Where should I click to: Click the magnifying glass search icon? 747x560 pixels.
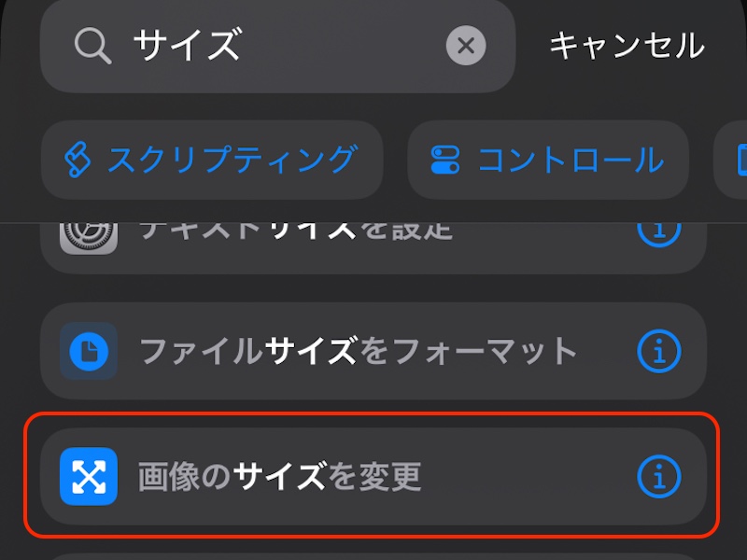[91, 45]
